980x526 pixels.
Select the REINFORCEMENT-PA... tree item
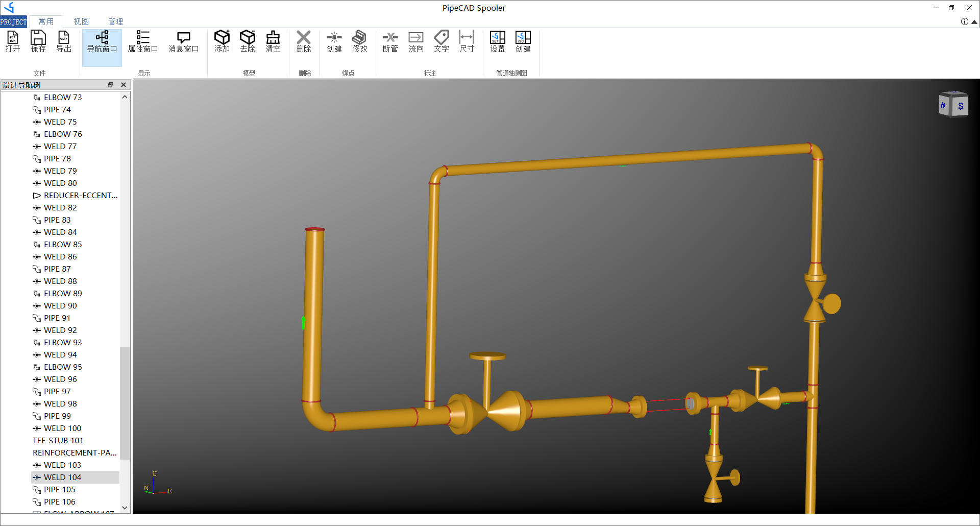[75, 453]
